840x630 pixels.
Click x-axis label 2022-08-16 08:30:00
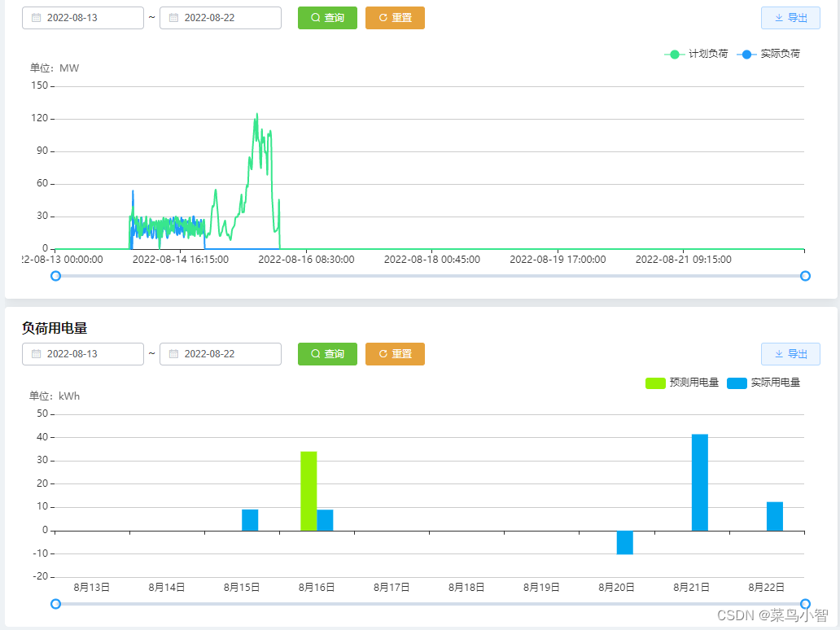point(306,260)
